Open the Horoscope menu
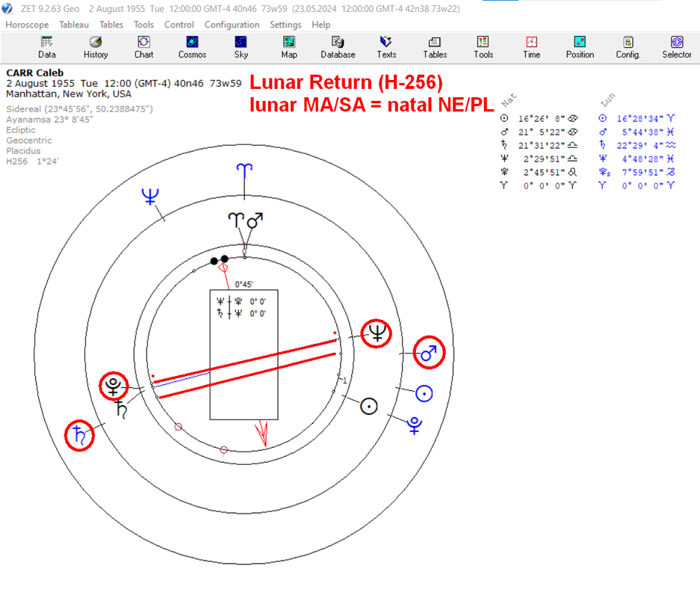The width and height of the screenshot is (700, 598). [27, 25]
